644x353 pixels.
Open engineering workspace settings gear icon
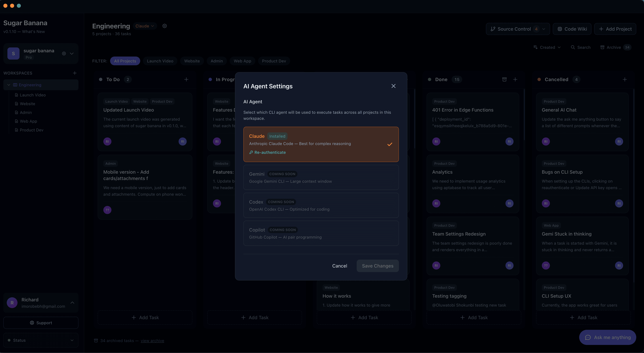(164, 26)
